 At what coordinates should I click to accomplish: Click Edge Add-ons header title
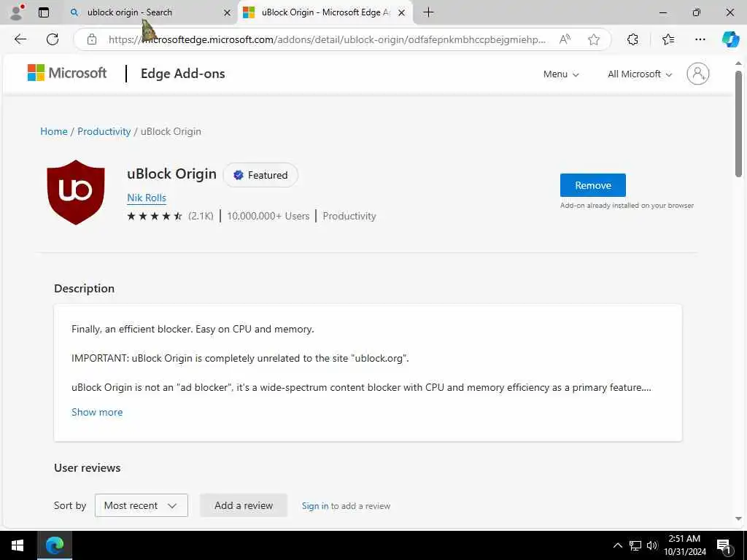click(x=183, y=74)
